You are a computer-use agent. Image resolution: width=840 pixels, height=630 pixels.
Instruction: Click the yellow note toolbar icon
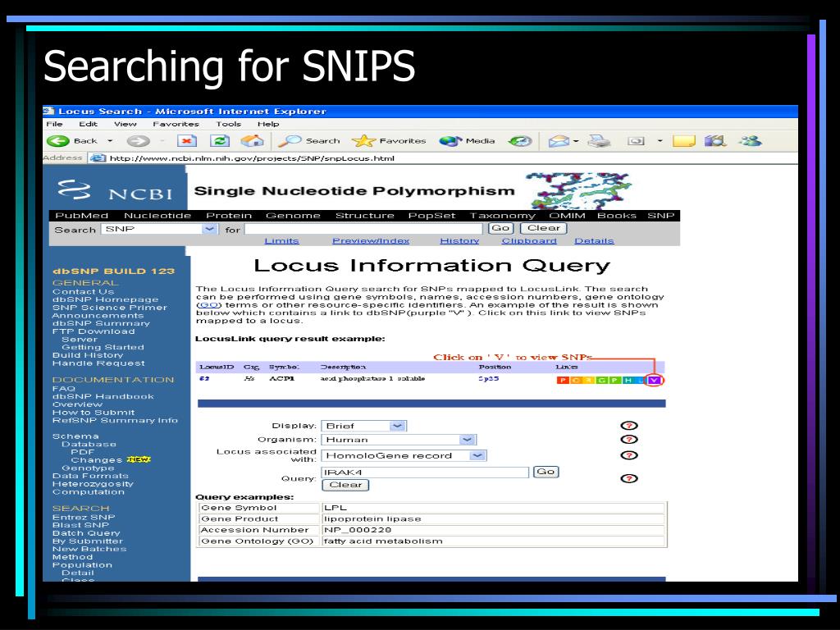tap(683, 141)
